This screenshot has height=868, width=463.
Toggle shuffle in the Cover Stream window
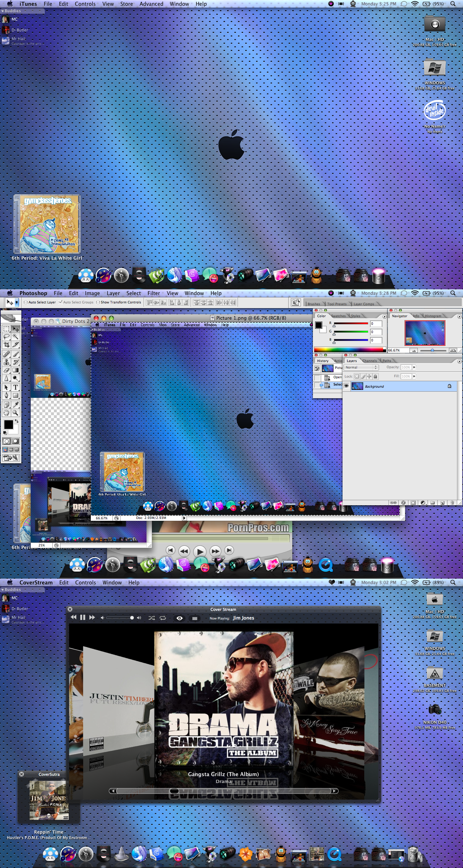tap(152, 618)
